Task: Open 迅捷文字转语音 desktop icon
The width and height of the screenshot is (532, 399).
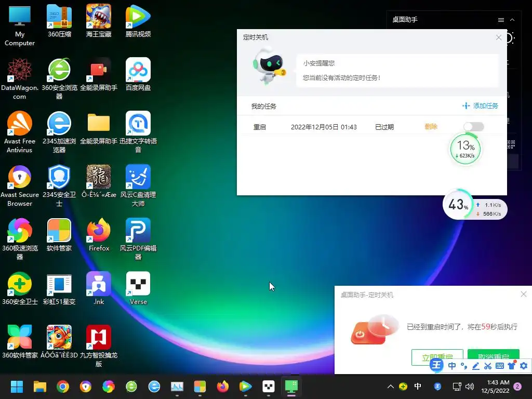Action: [138, 132]
